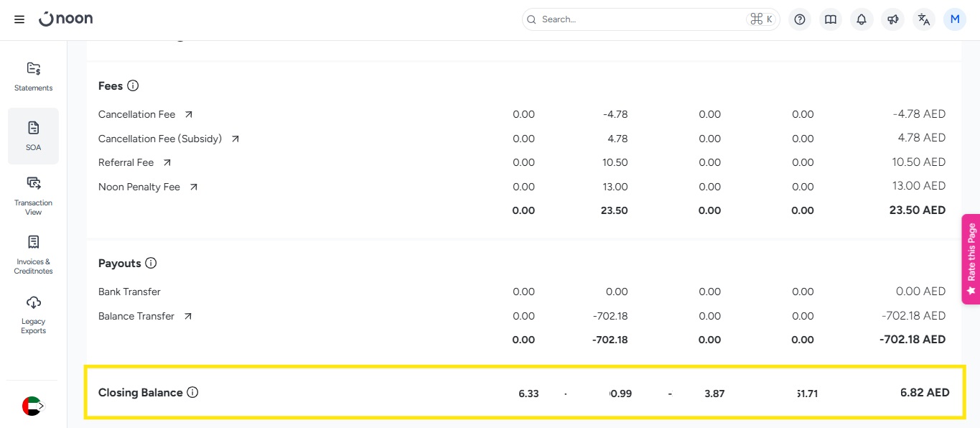Image resolution: width=980 pixels, height=428 pixels.
Task: Open notifications bell icon
Action: point(862,19)
